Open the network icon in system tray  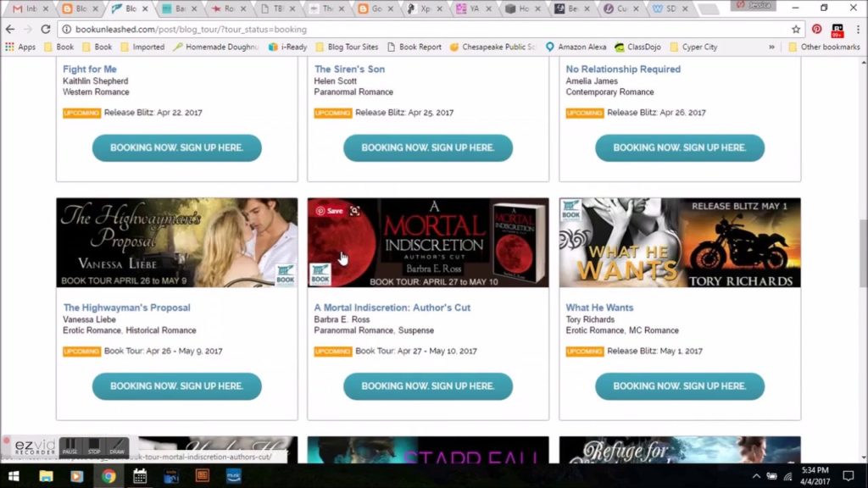pyautogui.click(x=787, y=476)
